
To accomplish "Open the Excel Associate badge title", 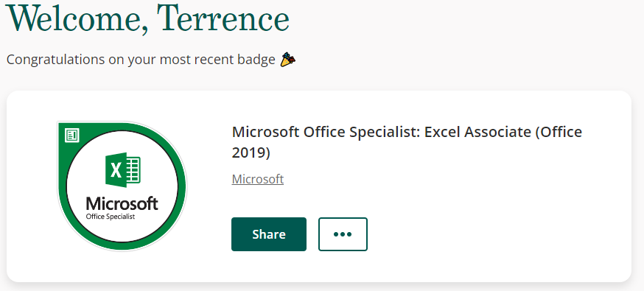I will point(407,142).
